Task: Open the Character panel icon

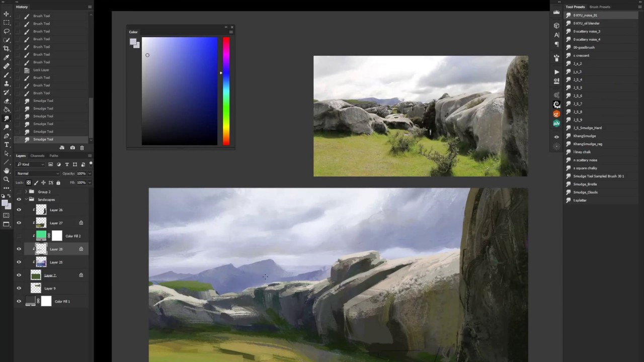Action: [x=556, y=35]
